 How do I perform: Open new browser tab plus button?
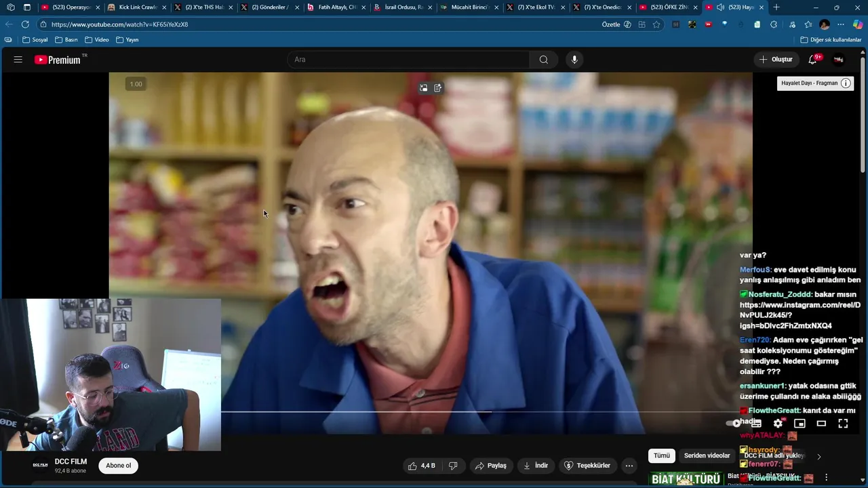776,7
